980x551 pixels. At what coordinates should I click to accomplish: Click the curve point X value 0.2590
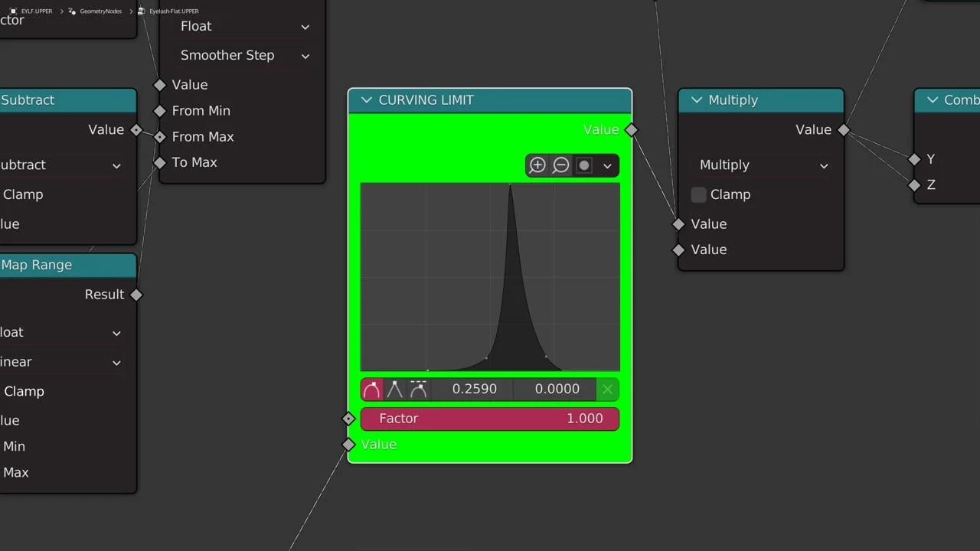coord(474,390)
